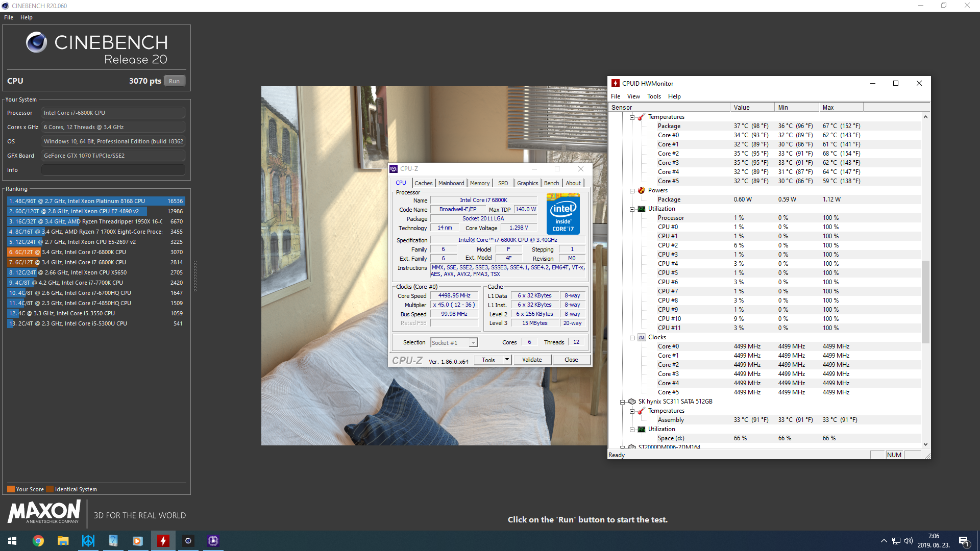980x551 pixels.
Task: Open the SPD tab in CPU-Z
Action: [x=503, y=183]
